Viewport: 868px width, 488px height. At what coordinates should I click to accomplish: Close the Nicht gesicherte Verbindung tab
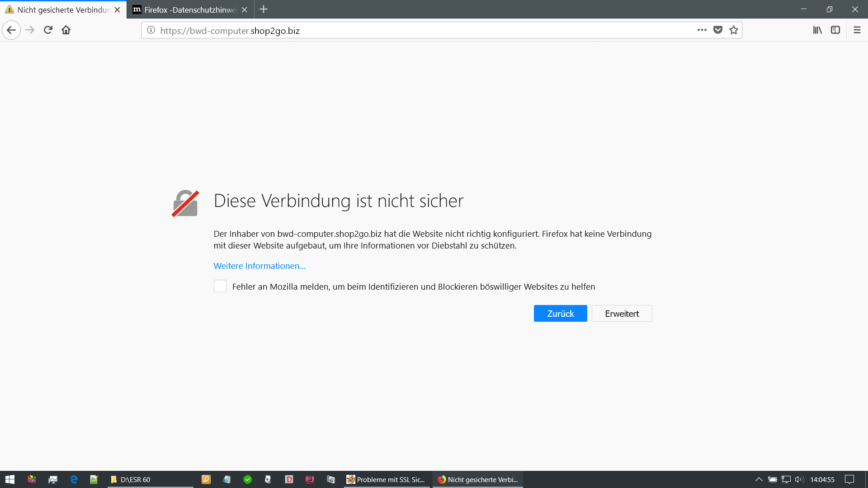pos(118,9)
